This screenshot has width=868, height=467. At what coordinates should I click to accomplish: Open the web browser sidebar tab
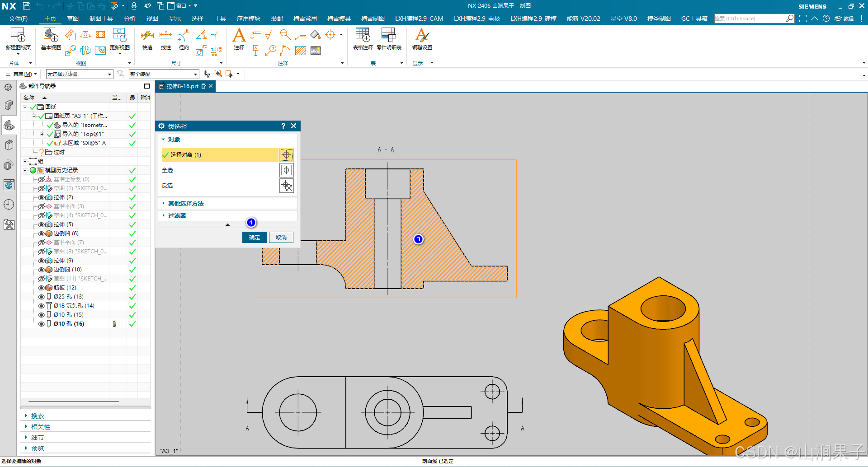click(x=9, y=185)
